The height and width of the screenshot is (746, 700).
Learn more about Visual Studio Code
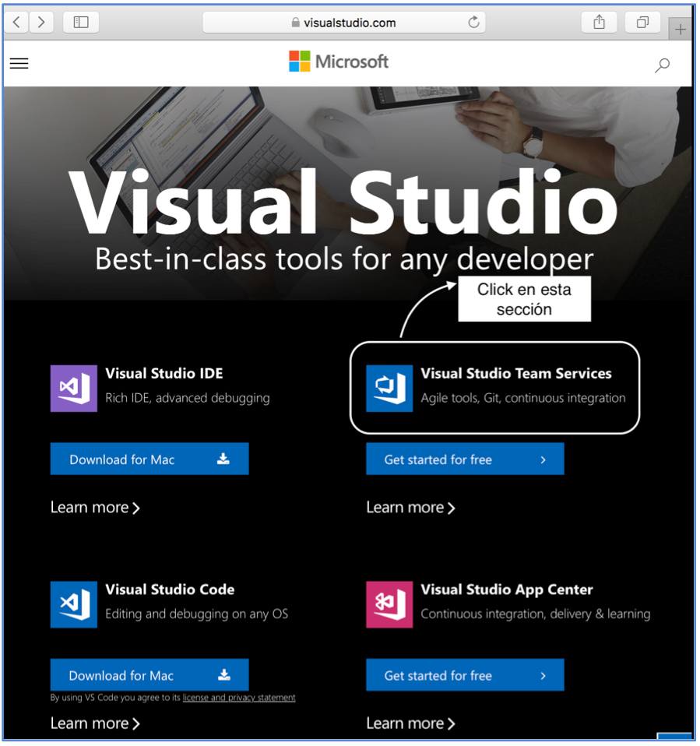pyautogui.click(x=95, y=723)
